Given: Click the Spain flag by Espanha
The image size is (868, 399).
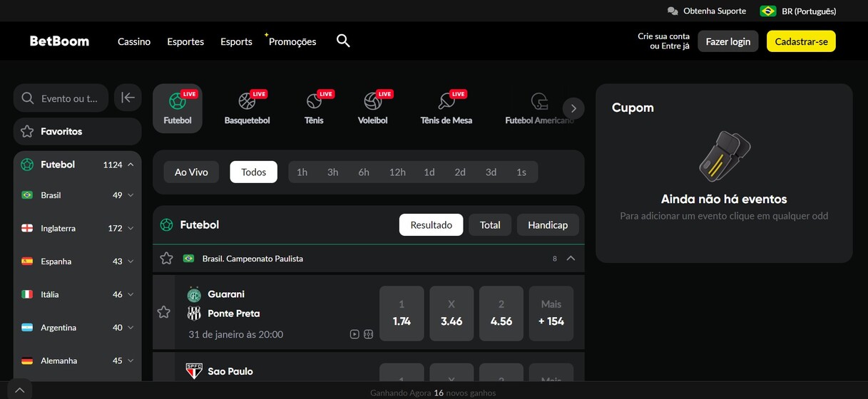Looking at the screenshot, I should 27,261.
